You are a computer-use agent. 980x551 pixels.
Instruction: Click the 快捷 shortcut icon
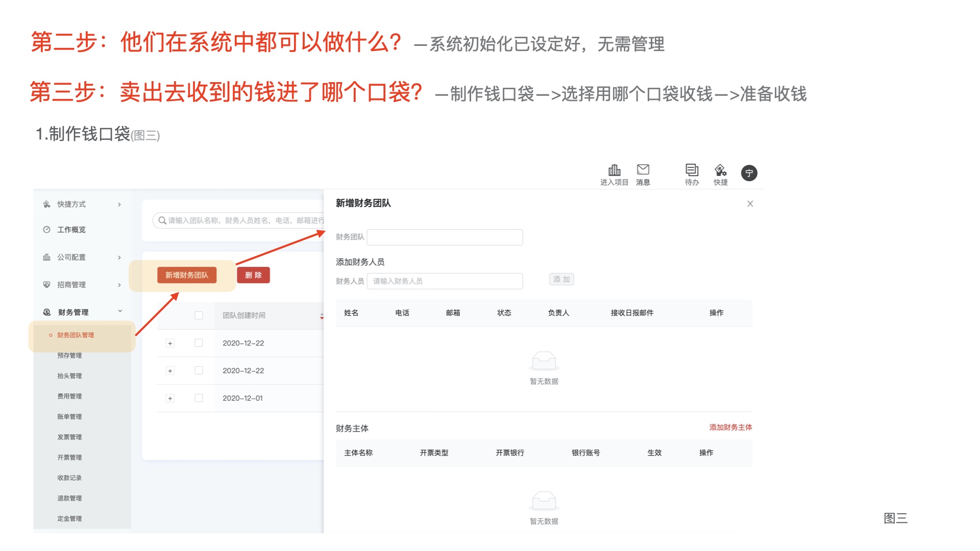[720, 170]
